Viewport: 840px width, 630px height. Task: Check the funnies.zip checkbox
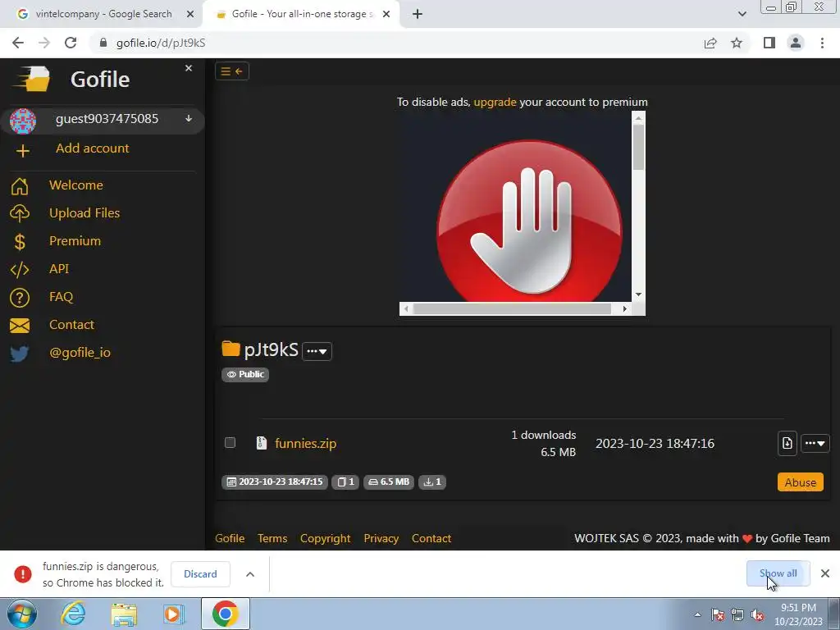coord(230,442)
